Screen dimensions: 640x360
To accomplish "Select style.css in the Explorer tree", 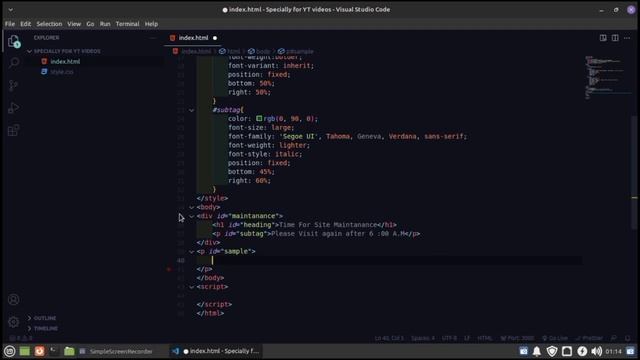I will click(x=62, y=72).
